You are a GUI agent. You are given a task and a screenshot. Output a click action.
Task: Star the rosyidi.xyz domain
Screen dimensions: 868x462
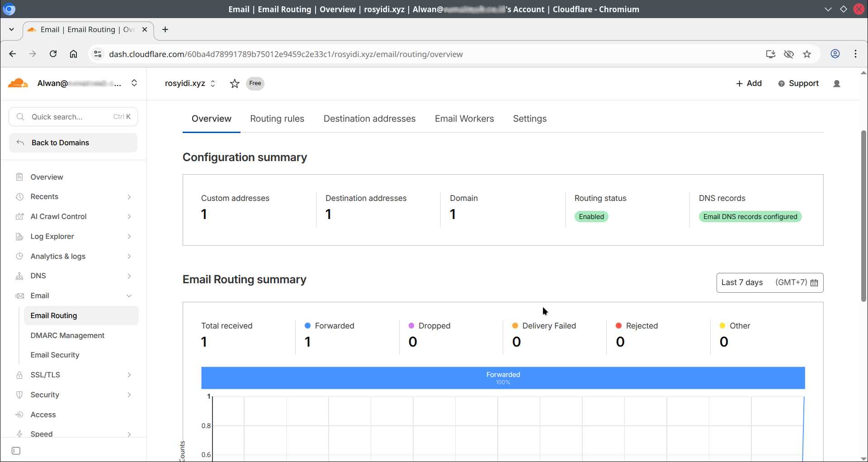pos(234,84)
